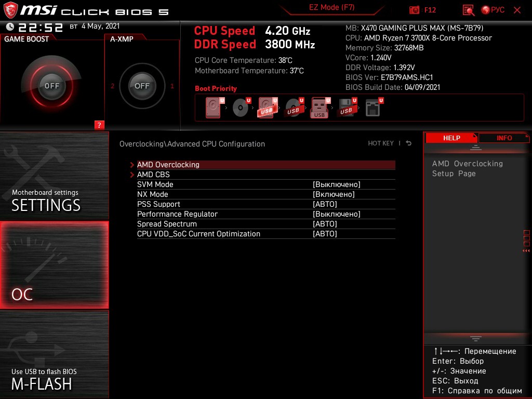
Task: Toggle the GAME BOOST knob
Action: coord(51,86)
